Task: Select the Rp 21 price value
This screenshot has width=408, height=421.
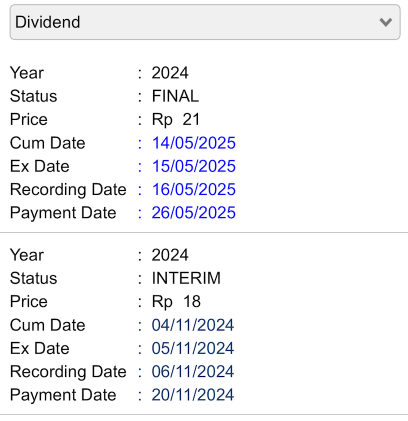Action: click(x=176, y=120)
